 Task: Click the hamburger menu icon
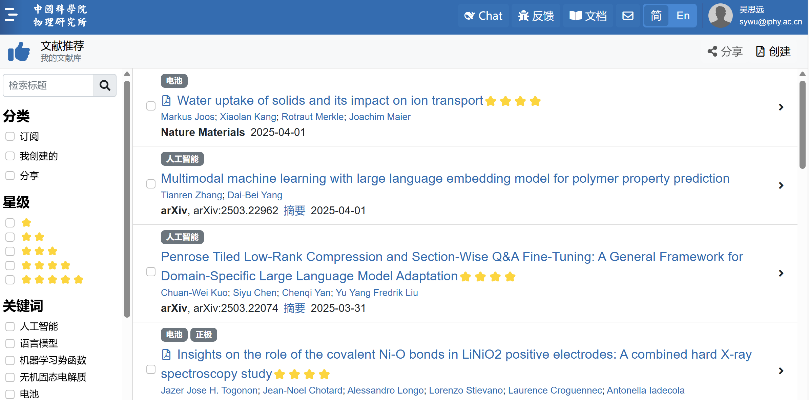pos(12,16)
